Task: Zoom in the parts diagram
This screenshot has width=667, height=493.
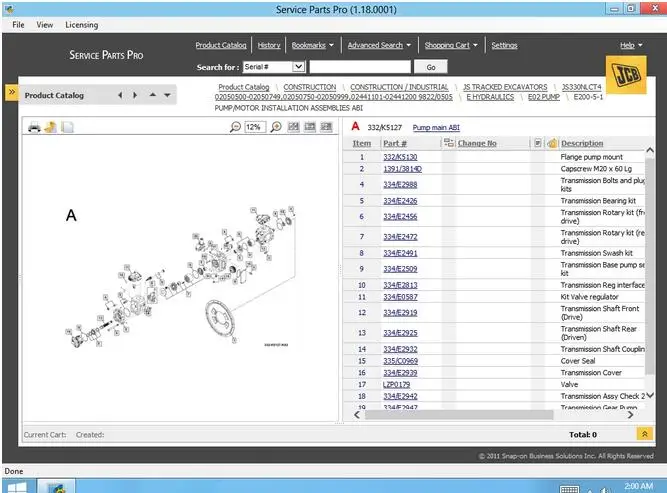Action: 276,127
